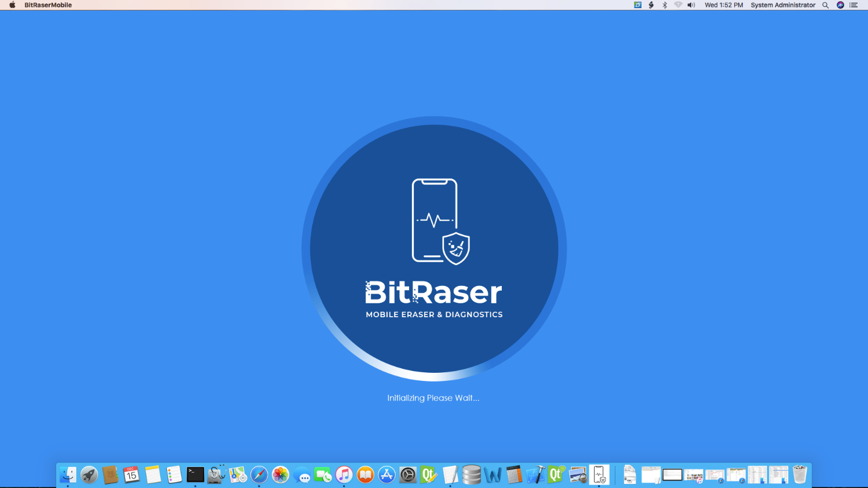
Task: Restore the minimized window with dark frame
Action: click(672, 475)
